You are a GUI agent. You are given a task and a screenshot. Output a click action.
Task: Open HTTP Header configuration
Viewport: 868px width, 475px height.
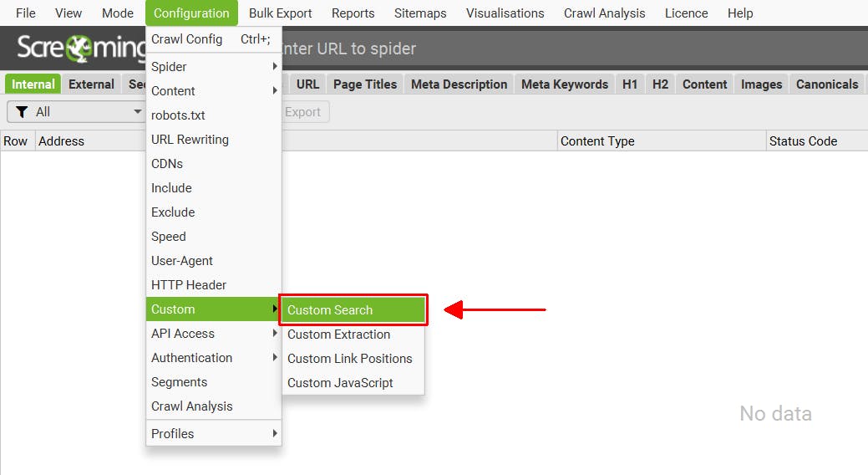pyautogui.click(x=214, y=285)
